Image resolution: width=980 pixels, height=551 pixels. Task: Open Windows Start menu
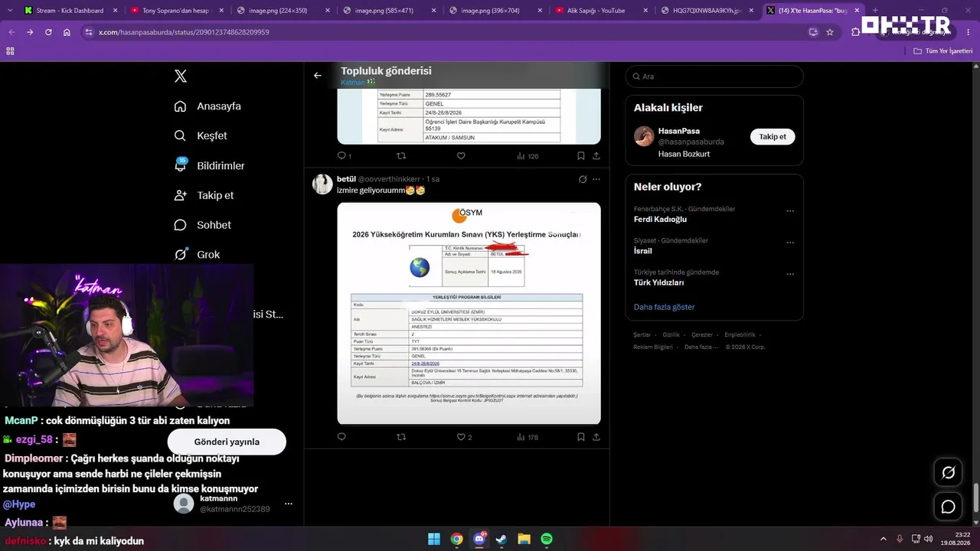pos(434,539)
